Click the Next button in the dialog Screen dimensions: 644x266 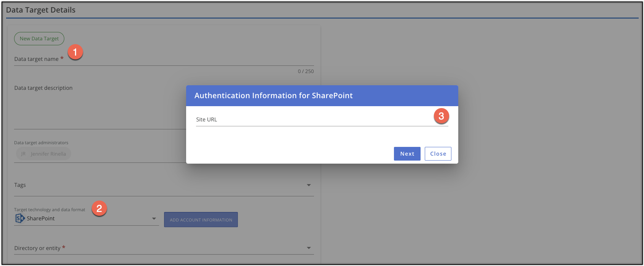(407, 154)
